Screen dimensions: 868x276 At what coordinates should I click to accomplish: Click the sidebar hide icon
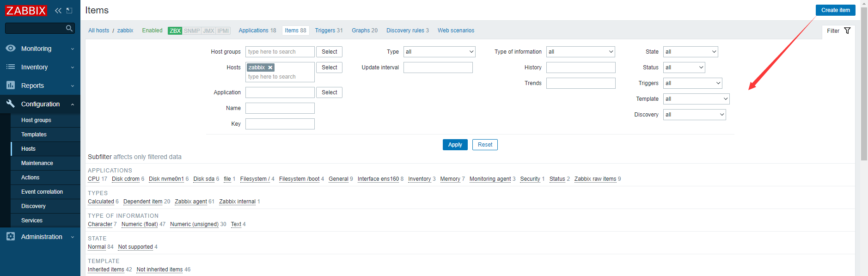coord(69,11)
